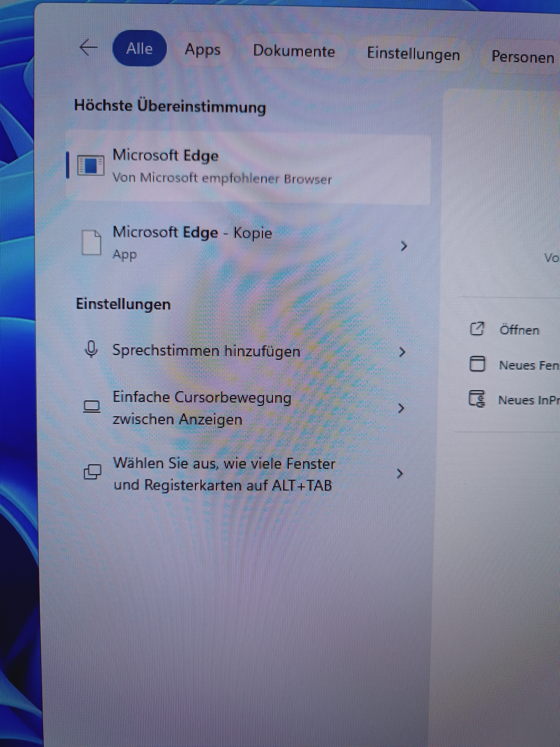Switch to the Dokumente filter tab
Screen dimensions: 560x747
click(x=294, y=51)
